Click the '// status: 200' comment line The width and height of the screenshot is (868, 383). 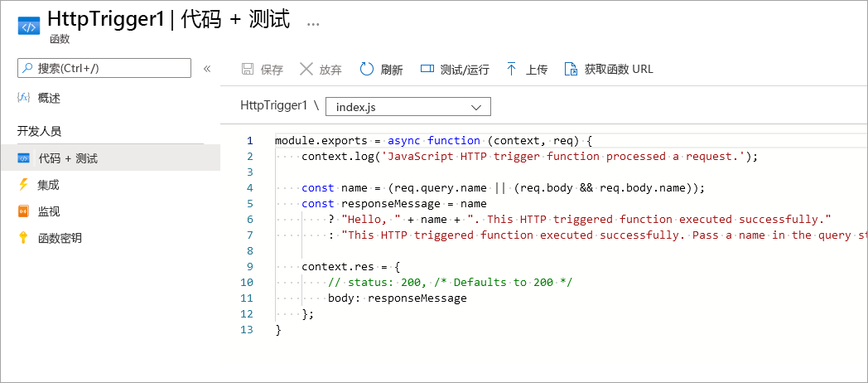pos(450,282)
